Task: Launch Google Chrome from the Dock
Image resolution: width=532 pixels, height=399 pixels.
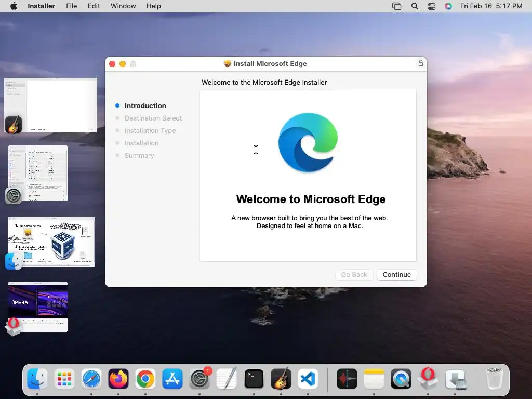Action: (145, 379)
